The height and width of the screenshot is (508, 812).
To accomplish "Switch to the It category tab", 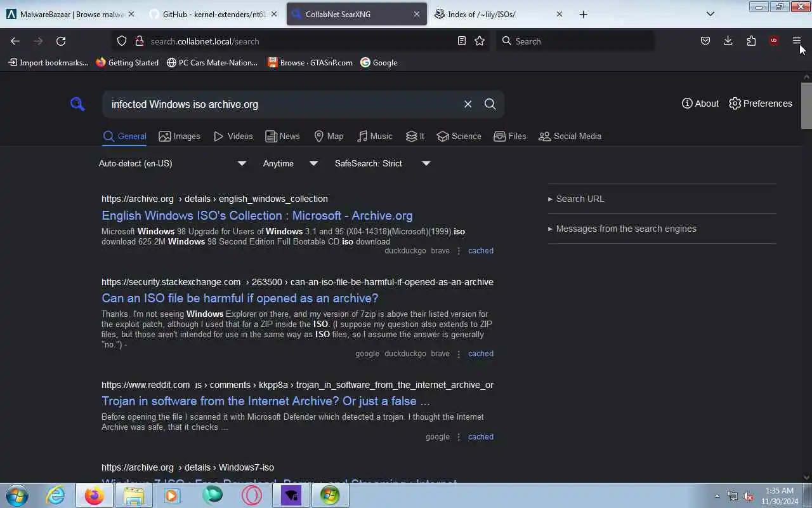I will 416,136.
